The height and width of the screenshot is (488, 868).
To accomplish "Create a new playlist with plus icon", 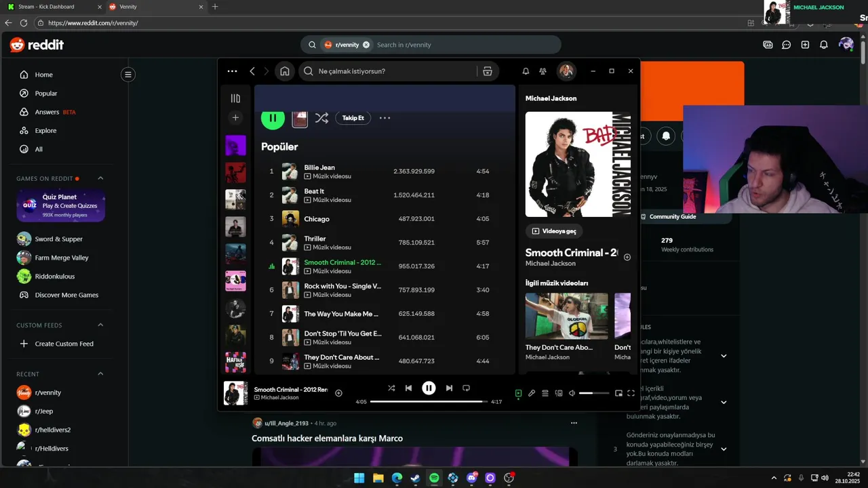I will [x=235, y=118].
